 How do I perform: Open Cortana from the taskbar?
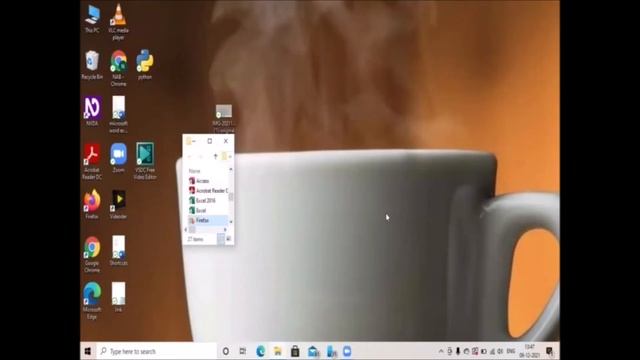coord(226,351)
